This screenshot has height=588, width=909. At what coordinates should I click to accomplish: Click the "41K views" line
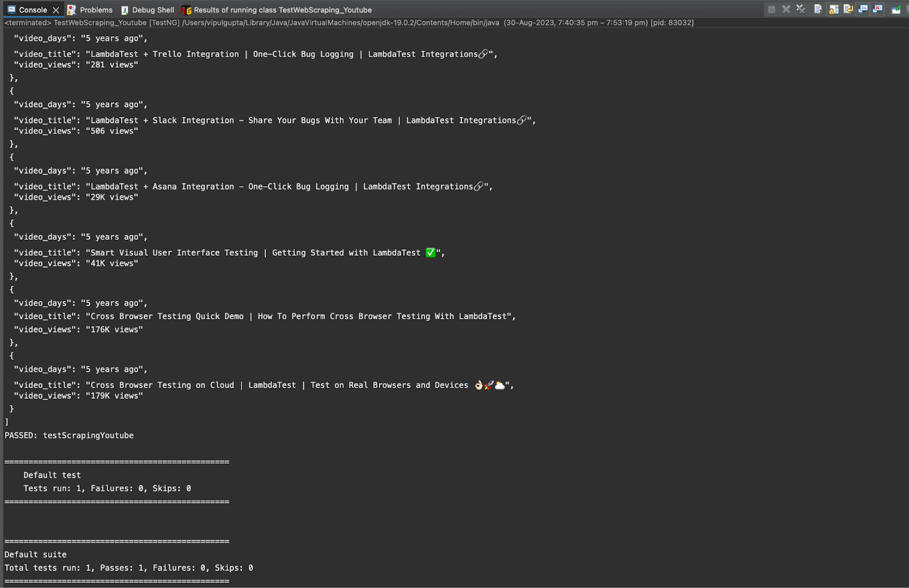click(76, 264)
